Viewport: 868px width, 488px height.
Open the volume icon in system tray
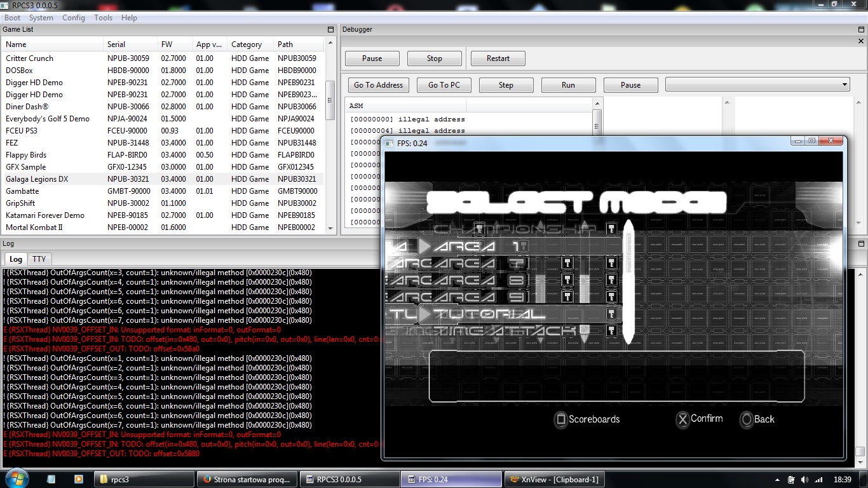point(804,480)
